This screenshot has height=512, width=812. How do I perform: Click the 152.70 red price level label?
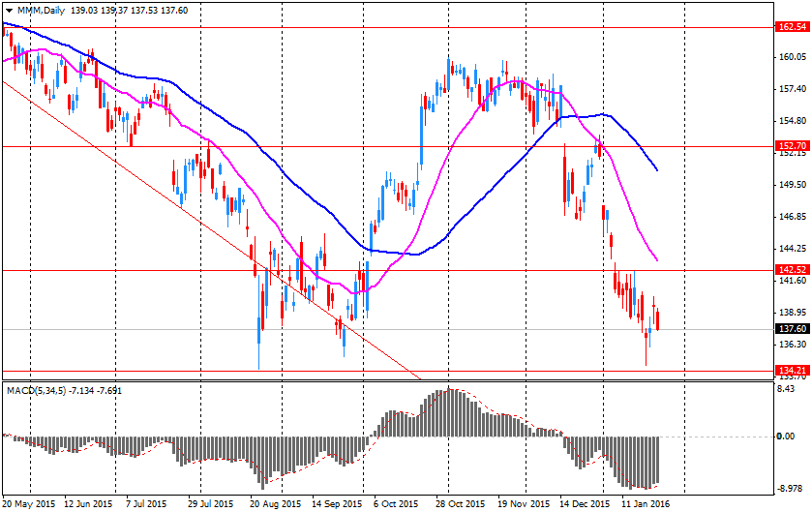coord(793,146)
